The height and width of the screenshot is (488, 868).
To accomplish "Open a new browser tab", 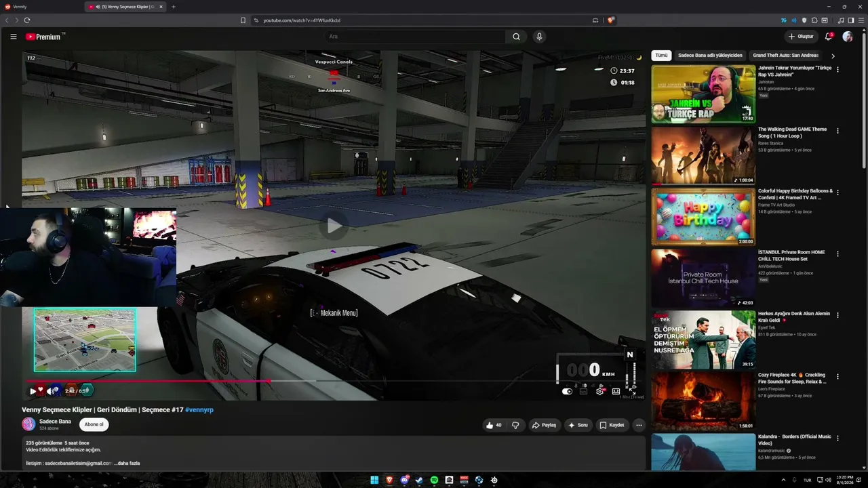I will click(x=173, y=7).
